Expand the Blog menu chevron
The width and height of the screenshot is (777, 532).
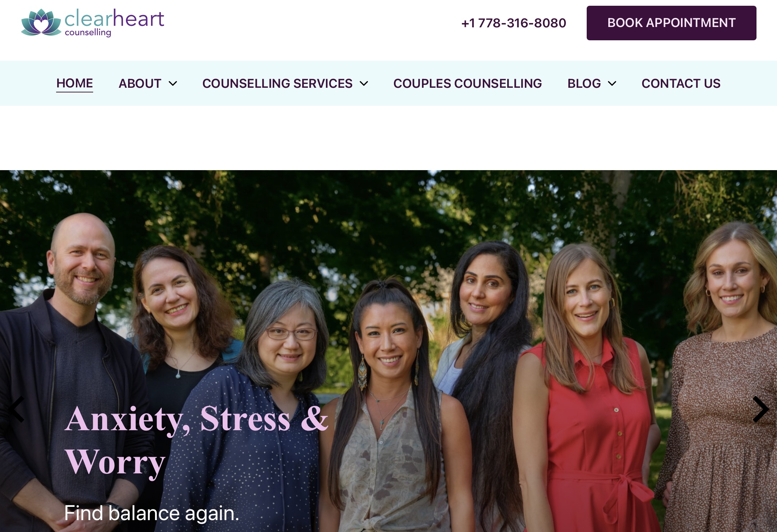point(612,83)
